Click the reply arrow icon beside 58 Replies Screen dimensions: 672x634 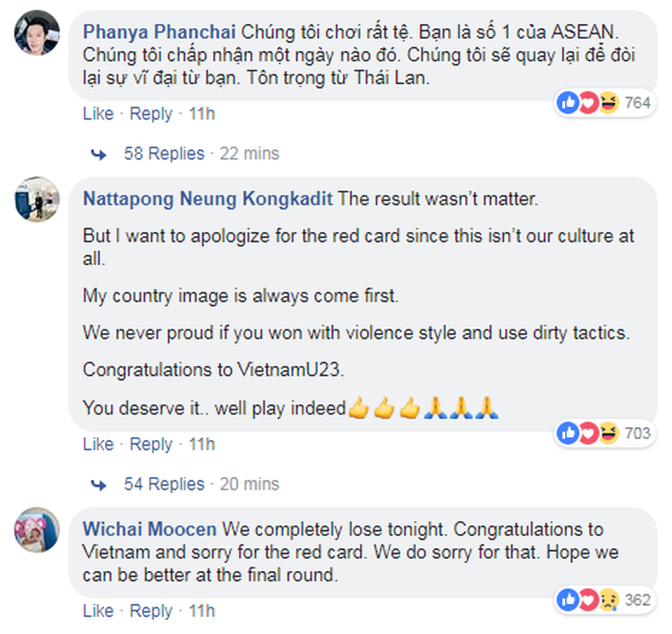(99, 154)
